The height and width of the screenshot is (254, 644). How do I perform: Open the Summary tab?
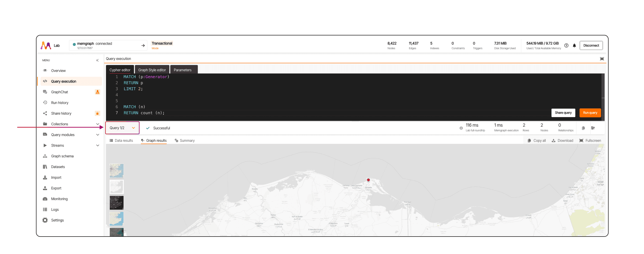(x=185, y=140)
